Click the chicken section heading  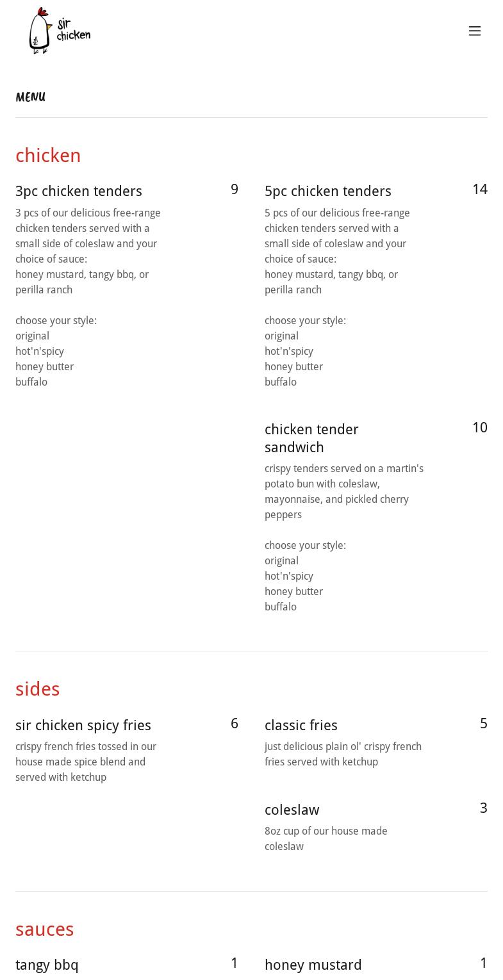coord(48,156)
